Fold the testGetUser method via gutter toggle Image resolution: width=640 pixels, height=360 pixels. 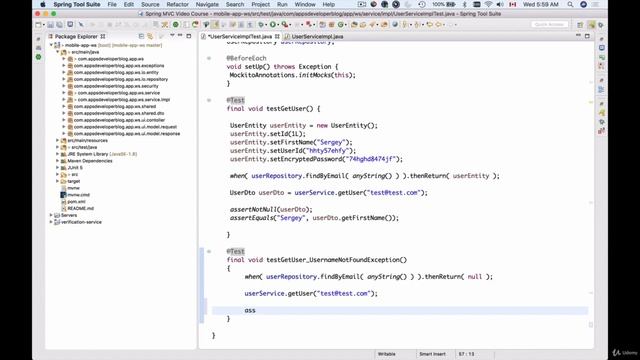(209, 100)
